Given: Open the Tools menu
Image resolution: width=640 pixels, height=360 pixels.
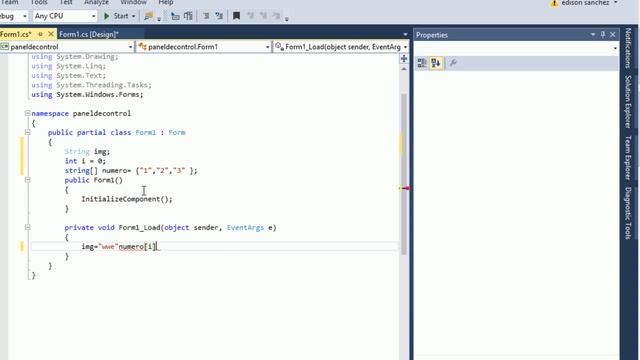Looking at the screenshot, I should 39,2.
